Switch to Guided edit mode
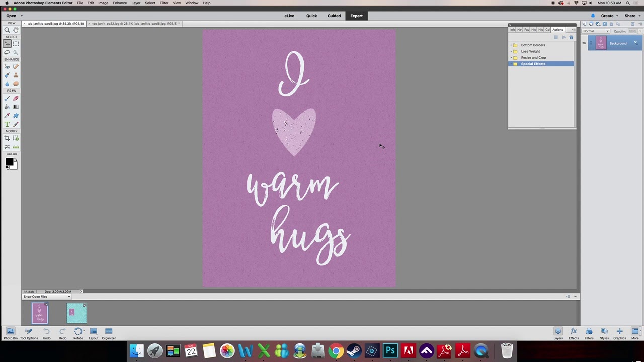 pyautogui.click(x=334, y=16)
